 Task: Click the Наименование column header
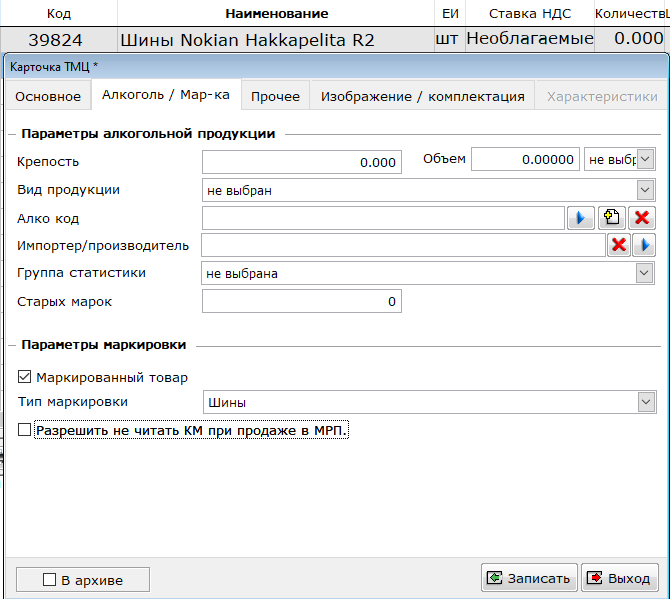tap(276, 14)
